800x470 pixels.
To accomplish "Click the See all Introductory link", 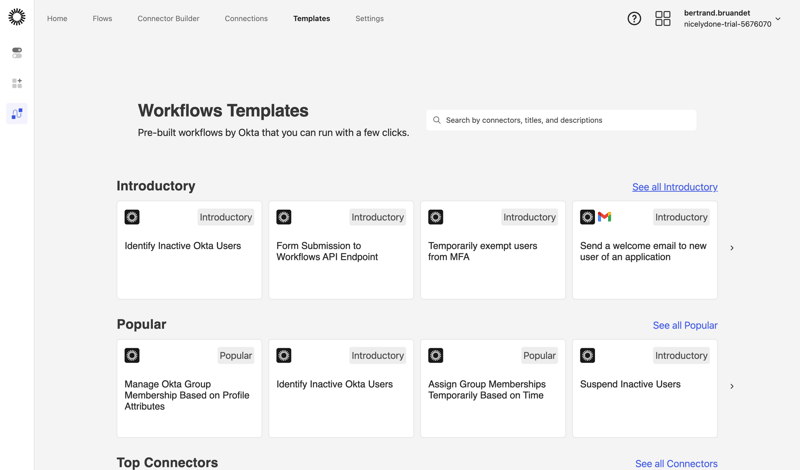I will point(674,187).
